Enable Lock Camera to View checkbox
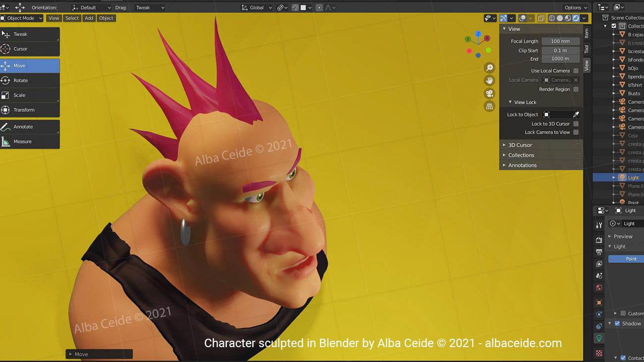Screen dimensions: 644x362 point(576,132)
